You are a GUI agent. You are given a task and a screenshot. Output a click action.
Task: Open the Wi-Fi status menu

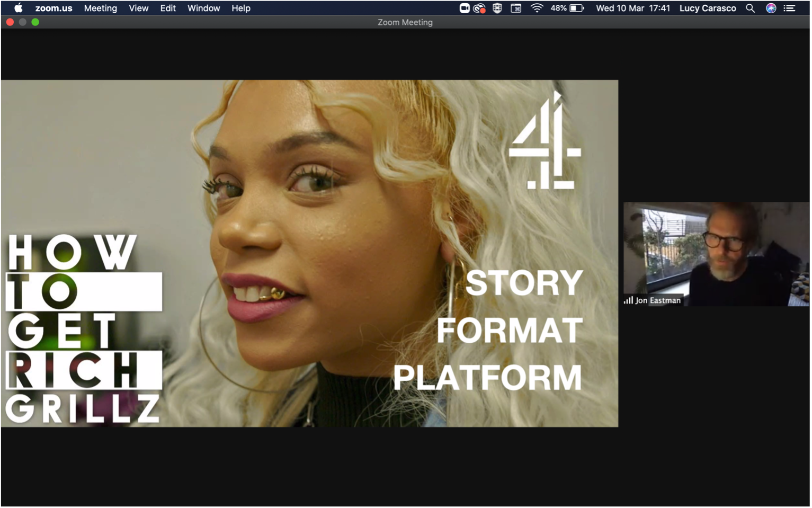pyautogui.click(x=537, y=8)
